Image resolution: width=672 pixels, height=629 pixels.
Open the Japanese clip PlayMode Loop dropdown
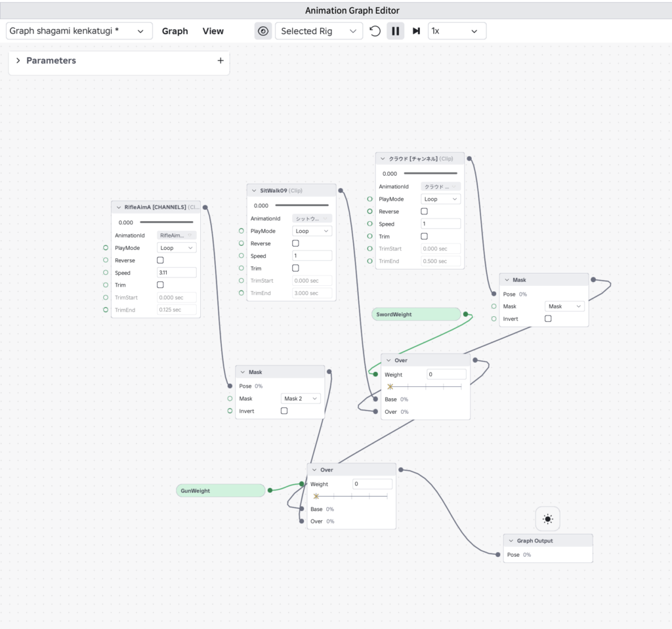point(440,199)
